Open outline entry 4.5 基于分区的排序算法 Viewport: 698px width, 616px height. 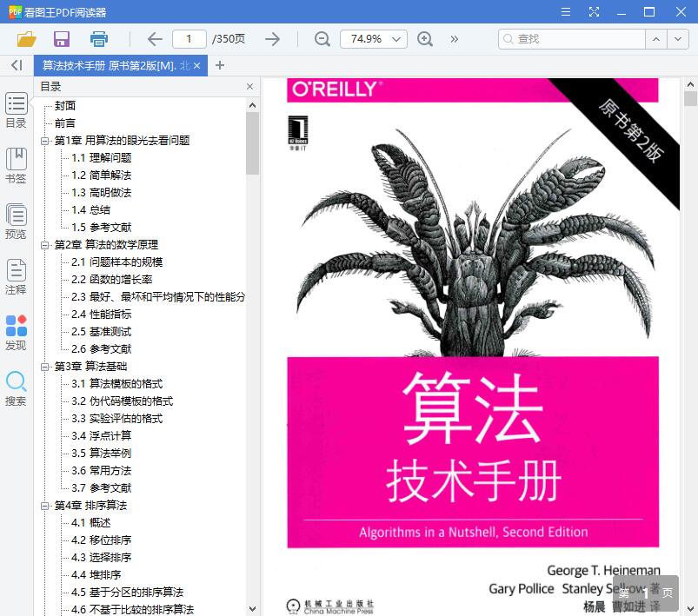pos(127,592)
